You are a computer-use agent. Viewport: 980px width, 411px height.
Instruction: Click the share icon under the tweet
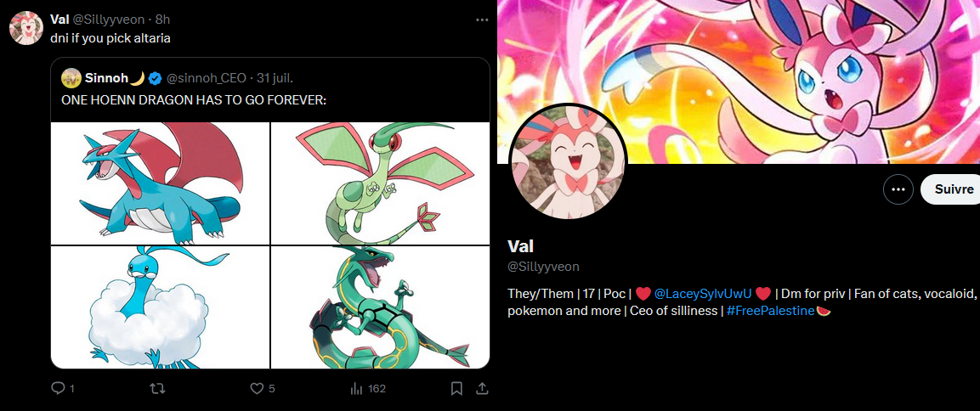click(482, 389)
